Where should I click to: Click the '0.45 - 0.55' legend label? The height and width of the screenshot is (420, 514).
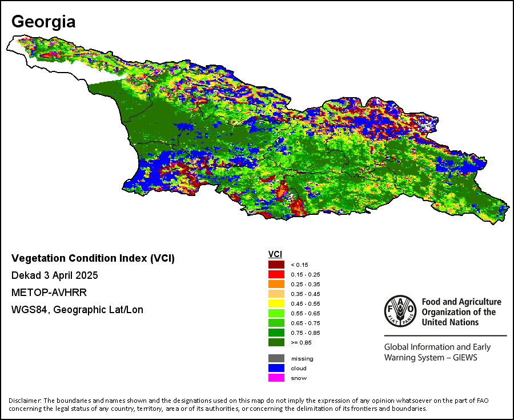pos(305,303)
